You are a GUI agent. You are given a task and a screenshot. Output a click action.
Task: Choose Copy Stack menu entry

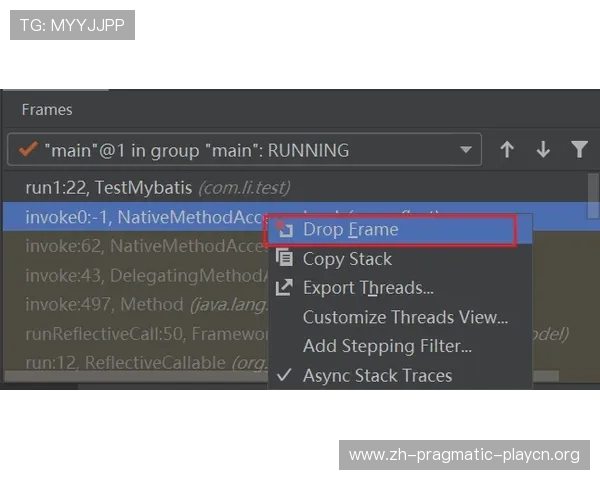[400, 259]
